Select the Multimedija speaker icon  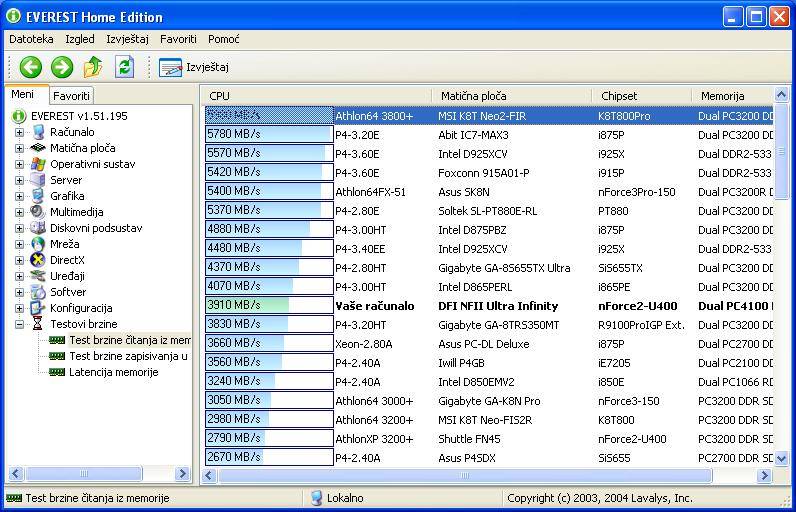pyautogui.click(x=39, y=212)
